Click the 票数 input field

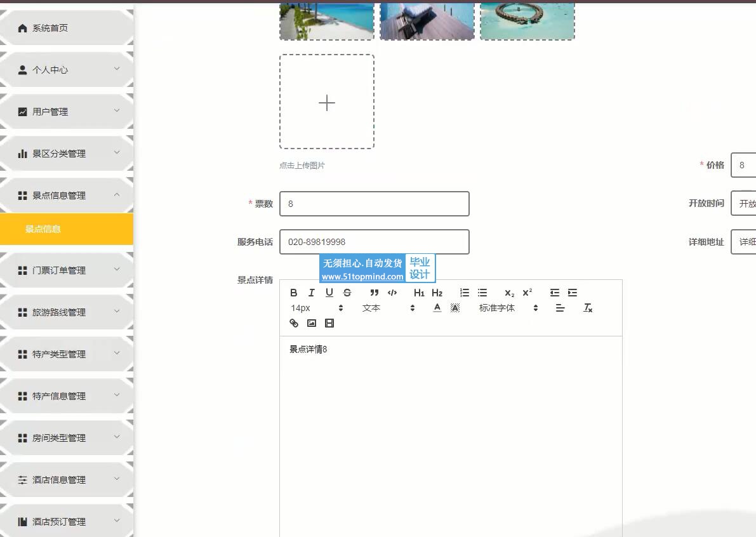(374, 204)
